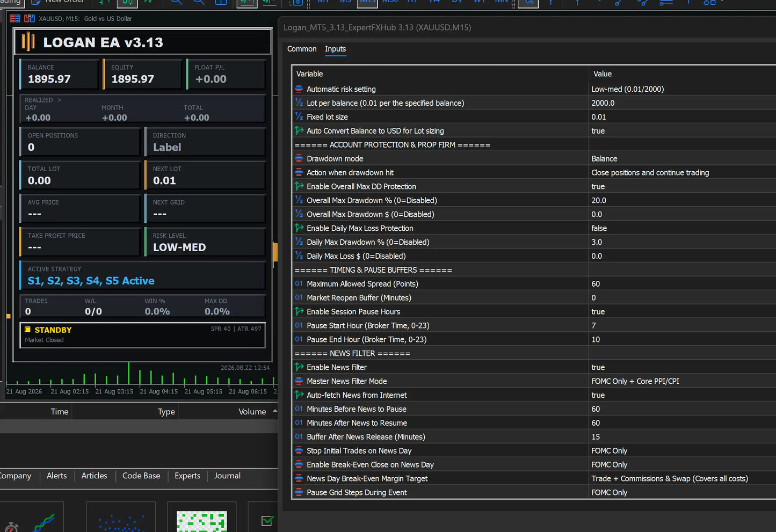Click the enum icon beside Drawdown mode
The height and width of the screenshot is (532, 776).
[299, 158]
